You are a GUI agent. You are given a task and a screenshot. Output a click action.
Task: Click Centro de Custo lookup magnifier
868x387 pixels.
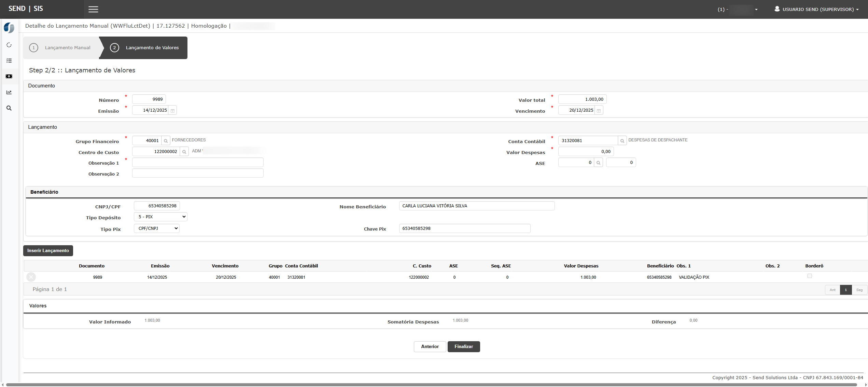[x=184, y=152]
